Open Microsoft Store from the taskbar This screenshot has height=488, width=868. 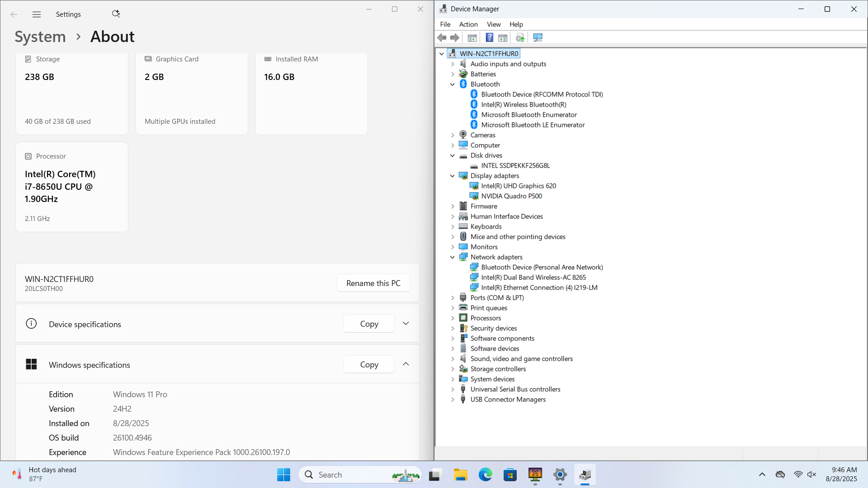pyautogui.click(x=510, y=474)
